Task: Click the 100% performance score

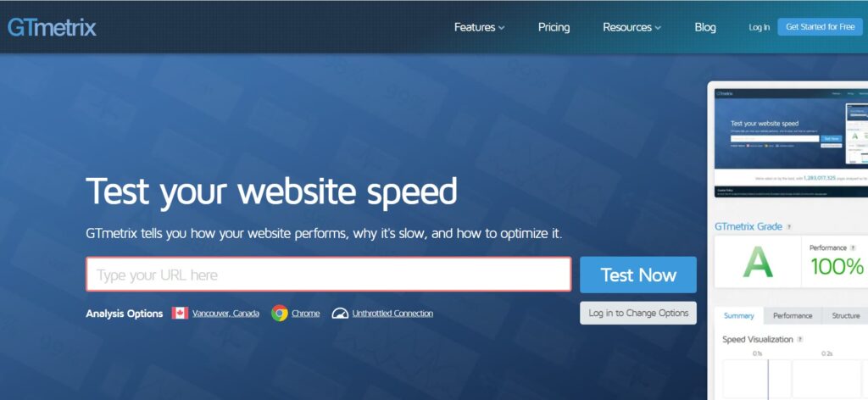Action: coord(837,267)
